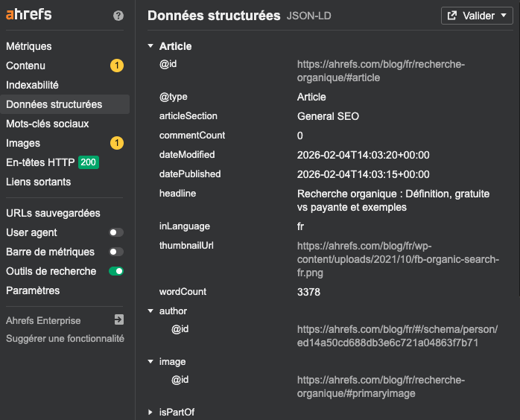This screenshot has width=520, height=420.
Task: Collapse the Article section
Action: click(150, 45)
